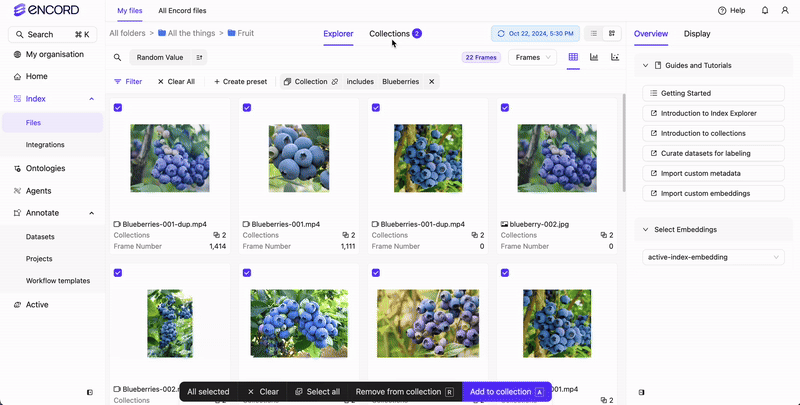The height and width of the screenshot is (405, 800).
Task: Open My organisation in sidebar
Action: 48,54
